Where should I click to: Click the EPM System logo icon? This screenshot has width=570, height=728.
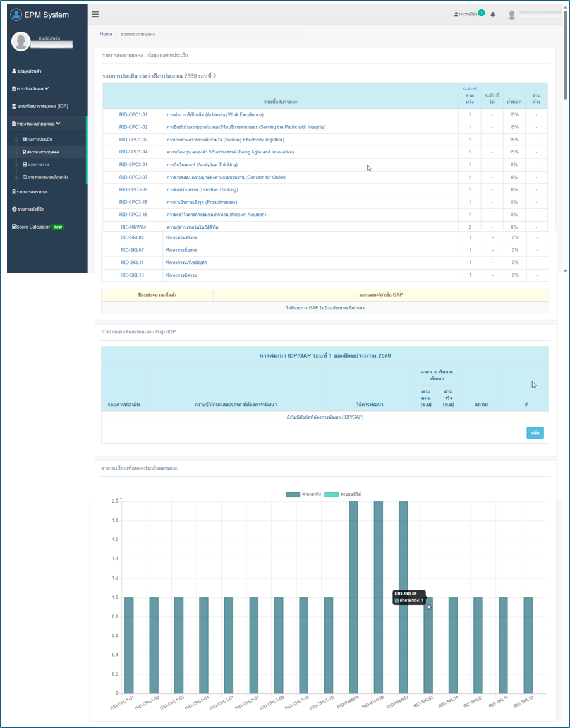point(16,15)
